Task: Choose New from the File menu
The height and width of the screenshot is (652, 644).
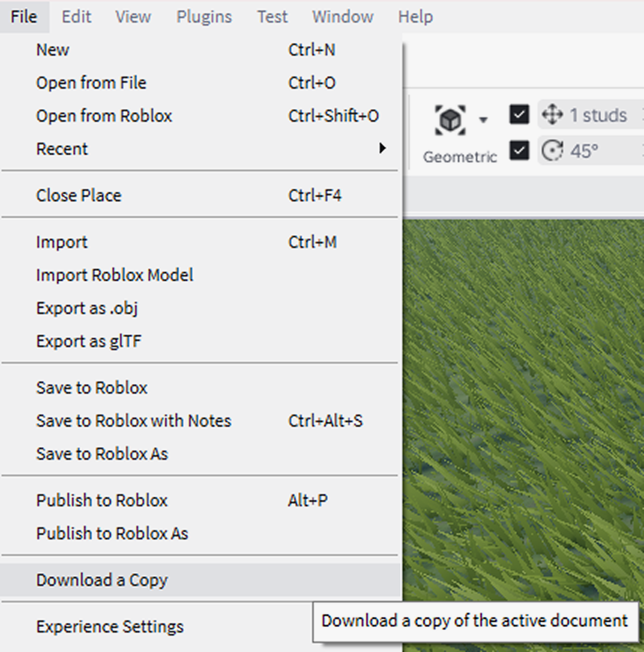Action: 200,50
